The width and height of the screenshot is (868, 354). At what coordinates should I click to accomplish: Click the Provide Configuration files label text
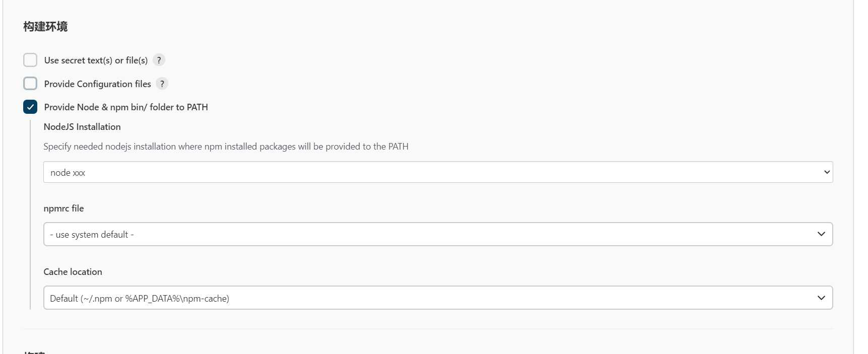coord(97,84)
